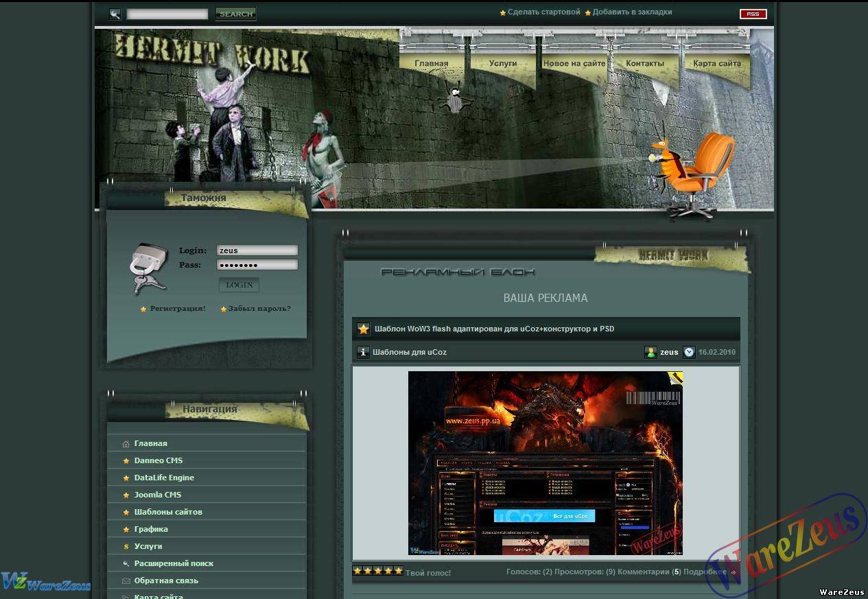This screenshot has width=868, height=599.
Task: Click the magnifier icon beside search field
Action: [x=115, y=14]
